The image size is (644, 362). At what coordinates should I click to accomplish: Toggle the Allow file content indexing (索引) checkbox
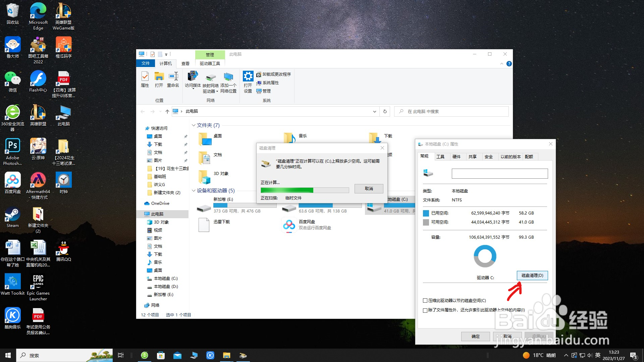point(425,310)
